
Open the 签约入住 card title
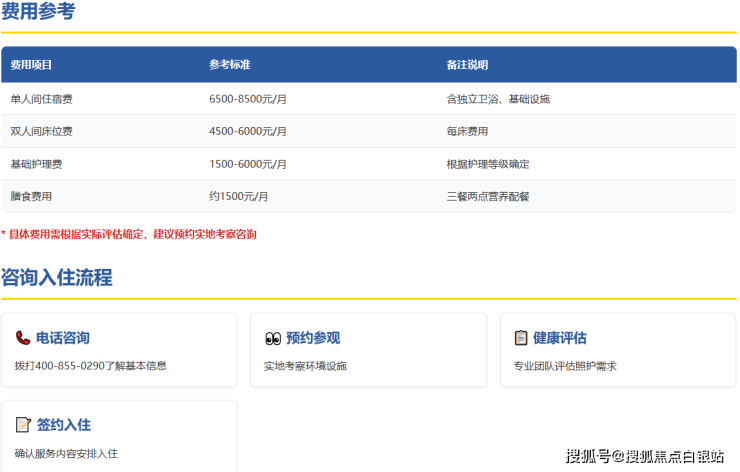pos(64,425)
